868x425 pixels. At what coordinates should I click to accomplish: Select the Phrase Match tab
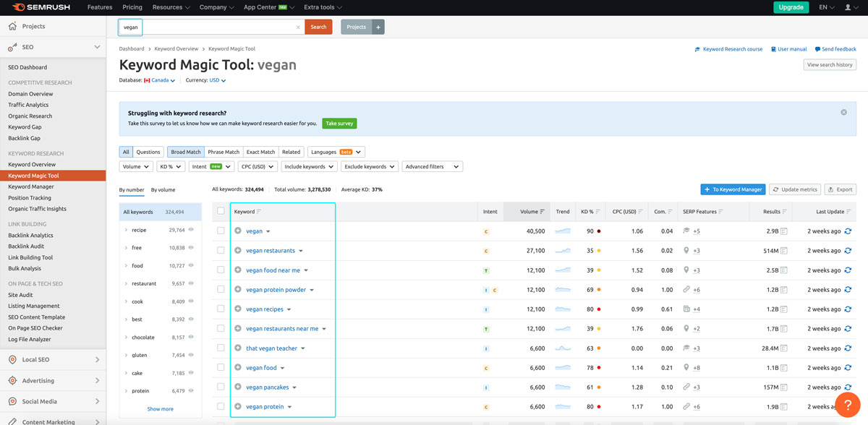[224, 152]
